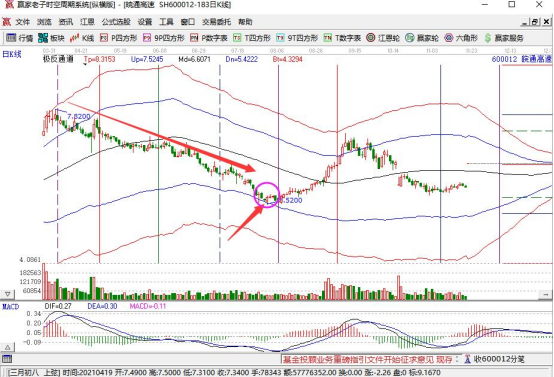Image resolution: width=554 pixels, height=377 pixels.
Task: Open the 工具 menu
Action: (166, 22)
